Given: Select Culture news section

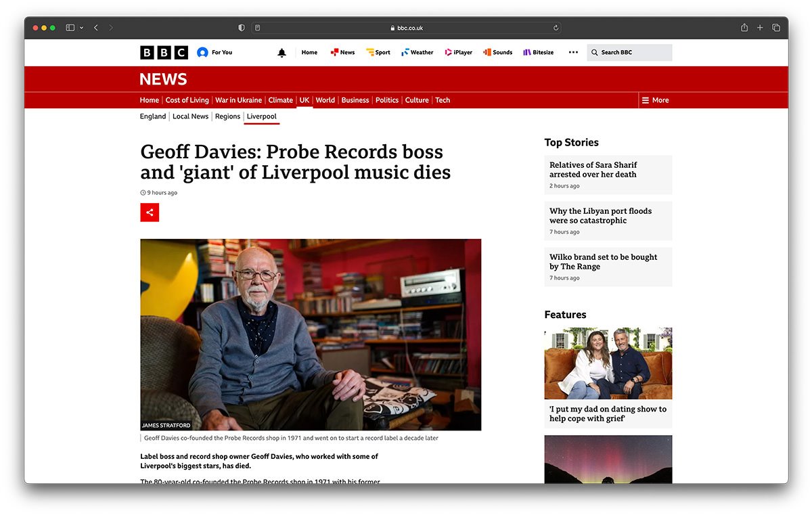Looking at the screenshot, I should coord(417,100).
